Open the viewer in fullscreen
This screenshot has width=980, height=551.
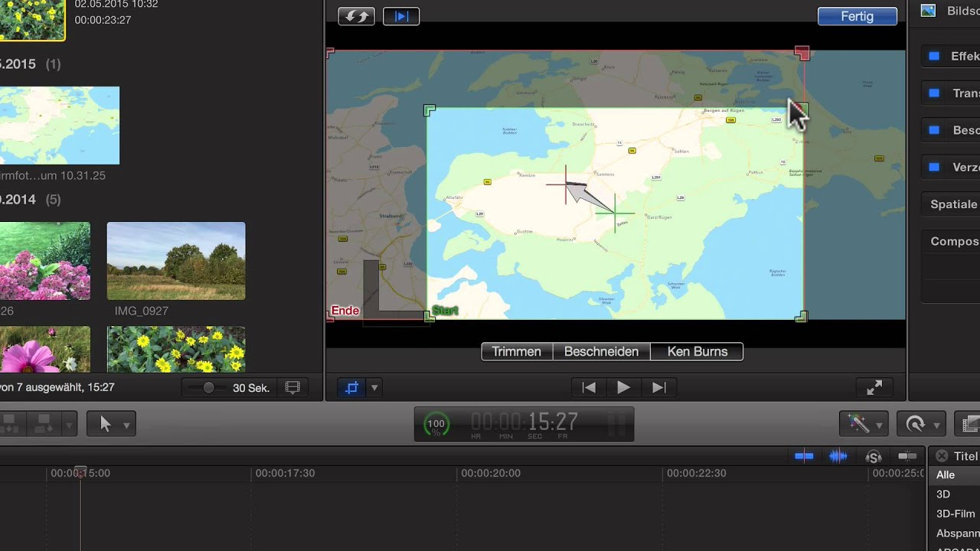tap(874, 388)
